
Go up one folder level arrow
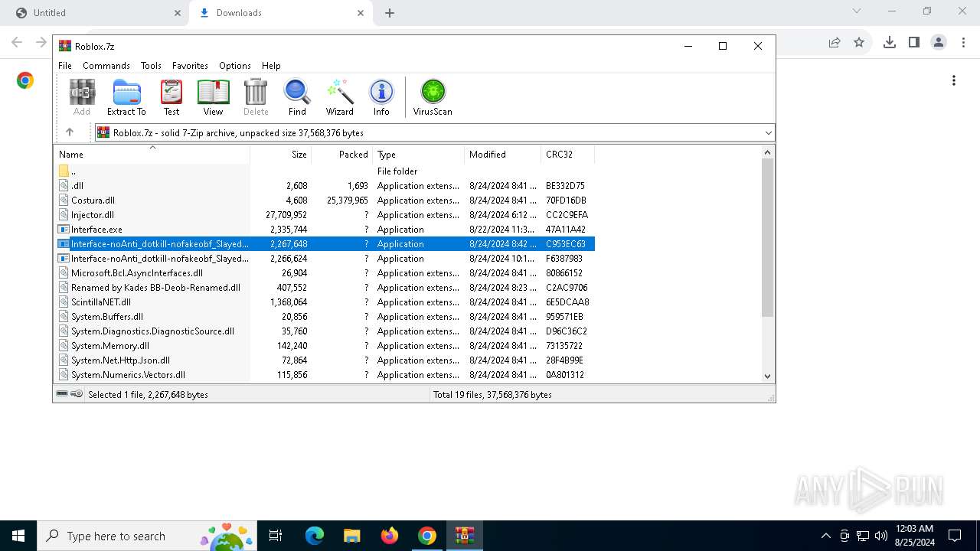pos(70,132)
